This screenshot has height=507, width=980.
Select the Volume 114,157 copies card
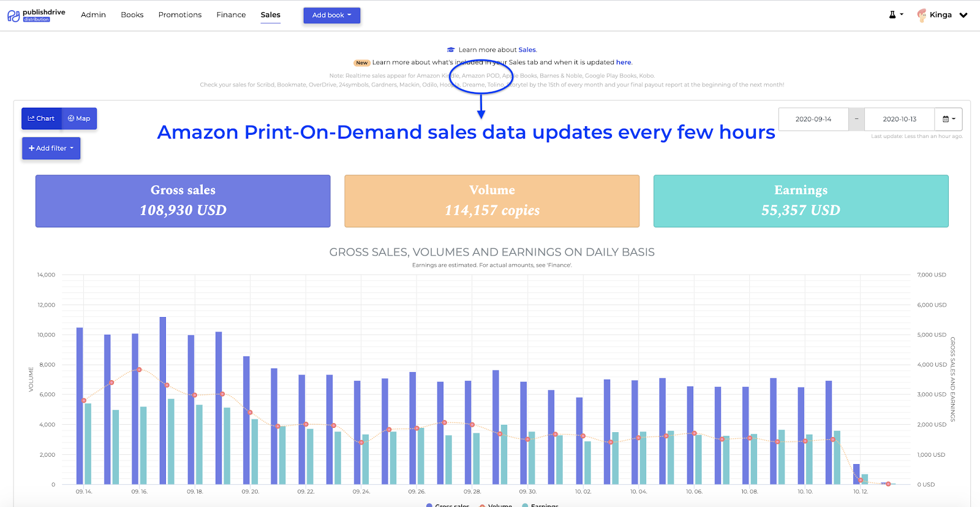(x=492, y=201)
